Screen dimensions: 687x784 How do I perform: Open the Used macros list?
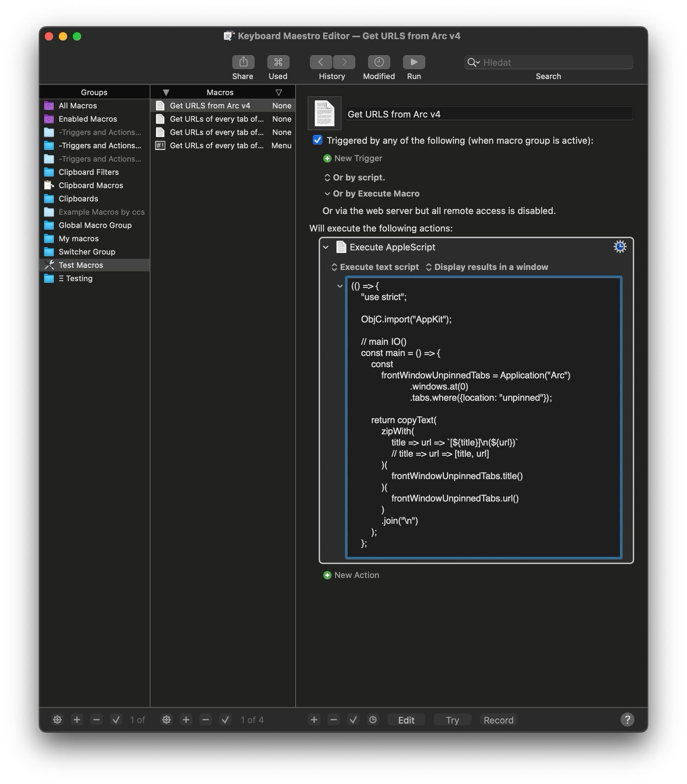click(x=278, y=62)
